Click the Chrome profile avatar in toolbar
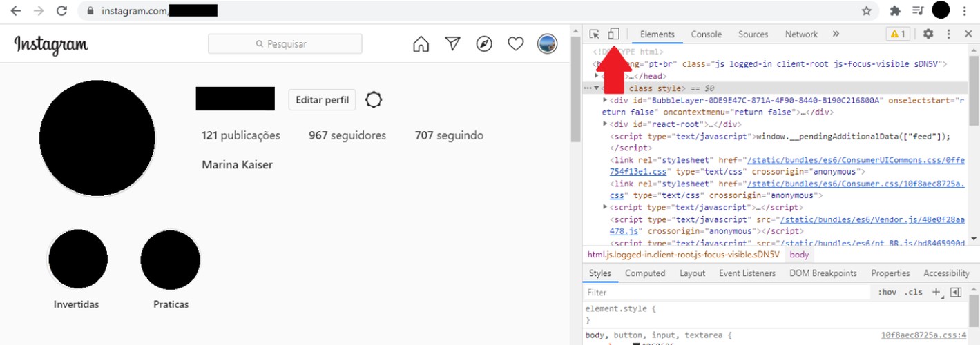This screenshot has height=345, width=980. [x=941, y=10]
